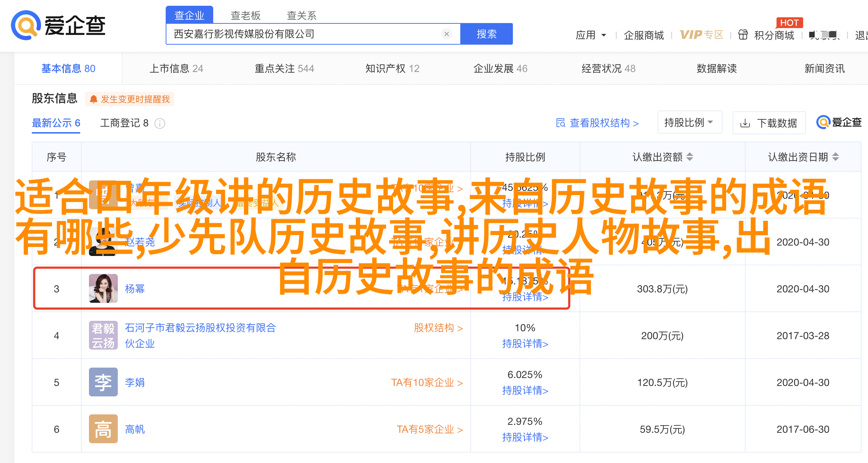Sort by 认缴出资额 column arrows
The image size is (868, 463).
point(689,157)
